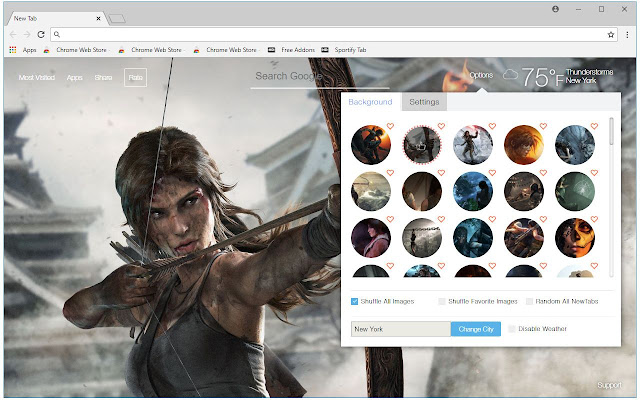640x400 pixels.
Task: Open the Support link
Action: (x=609, y=385)
